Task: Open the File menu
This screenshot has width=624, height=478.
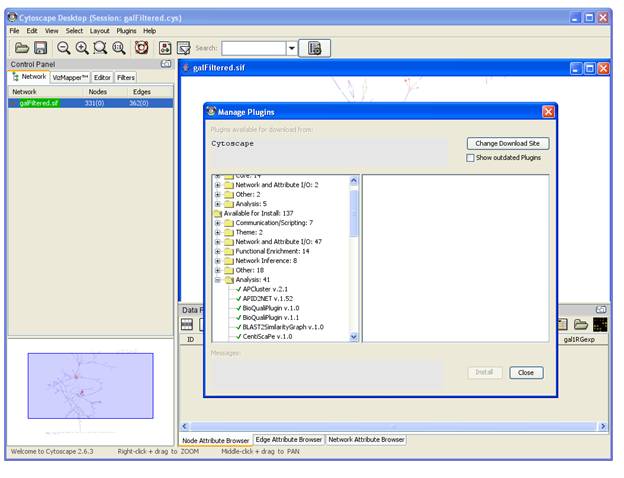Action: click(14, 31)
